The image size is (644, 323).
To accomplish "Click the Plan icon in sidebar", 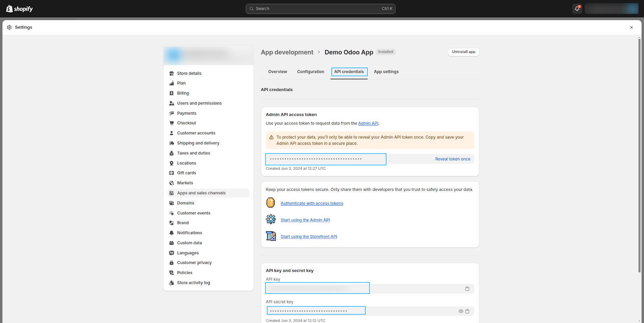I will pos(171,83).
